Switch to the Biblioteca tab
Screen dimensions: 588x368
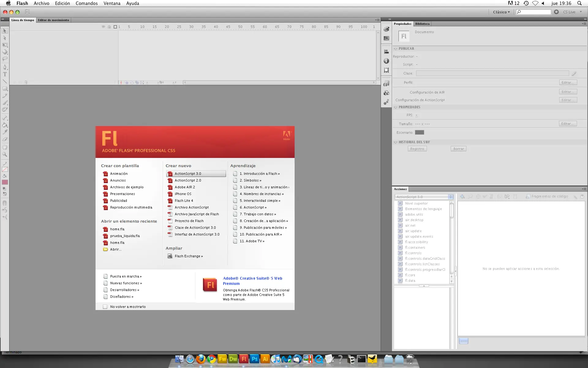click(422, 24)
